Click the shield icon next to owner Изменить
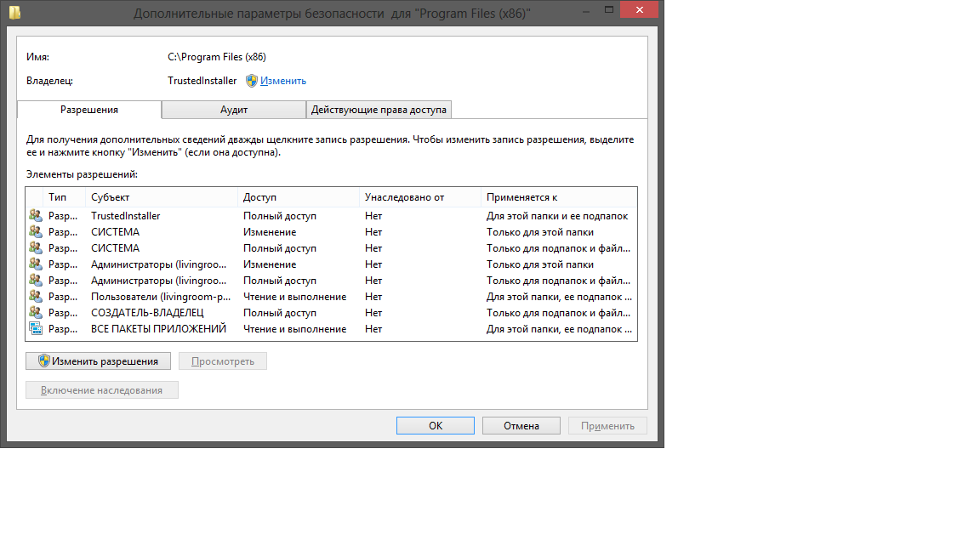The height and width of the screenshot is (551, 980). 252,81
